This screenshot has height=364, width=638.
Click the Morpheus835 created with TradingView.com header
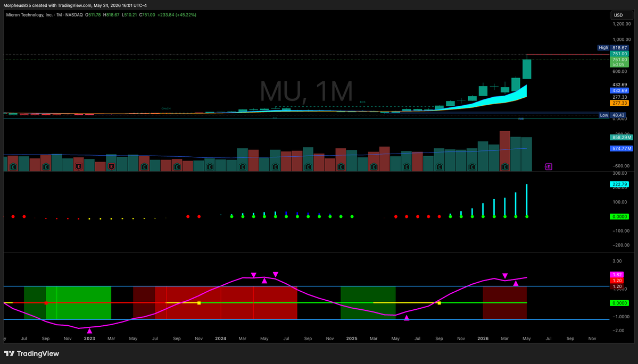point(75,5)
